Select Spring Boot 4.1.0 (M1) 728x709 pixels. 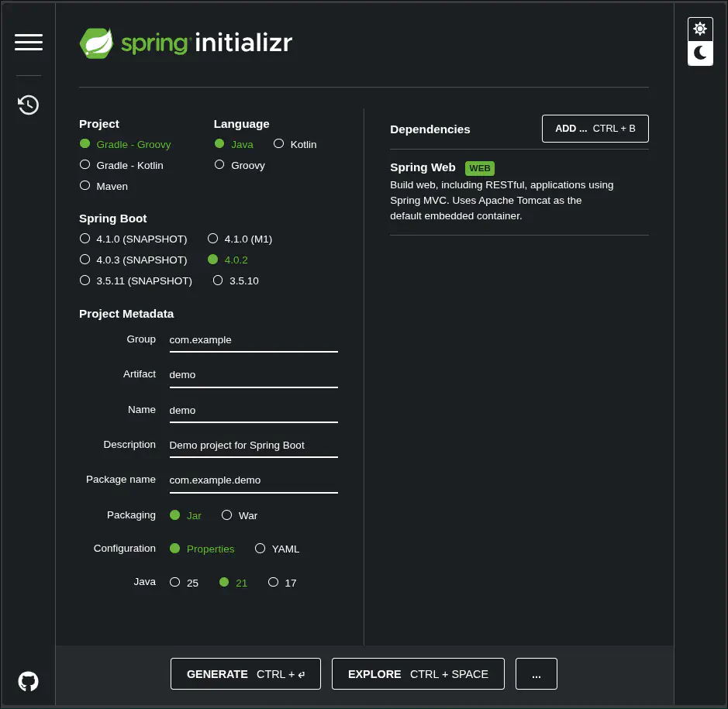[240, 239]
